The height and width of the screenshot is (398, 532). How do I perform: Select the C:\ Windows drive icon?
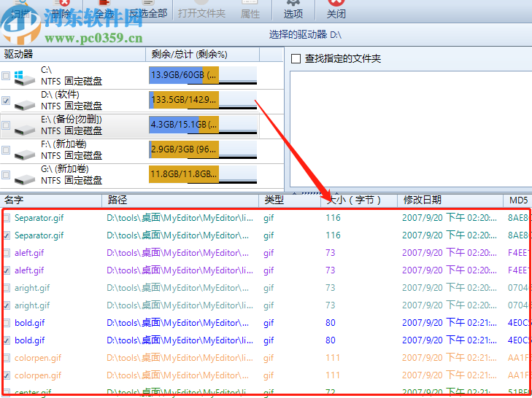click(x=24, y=75)
